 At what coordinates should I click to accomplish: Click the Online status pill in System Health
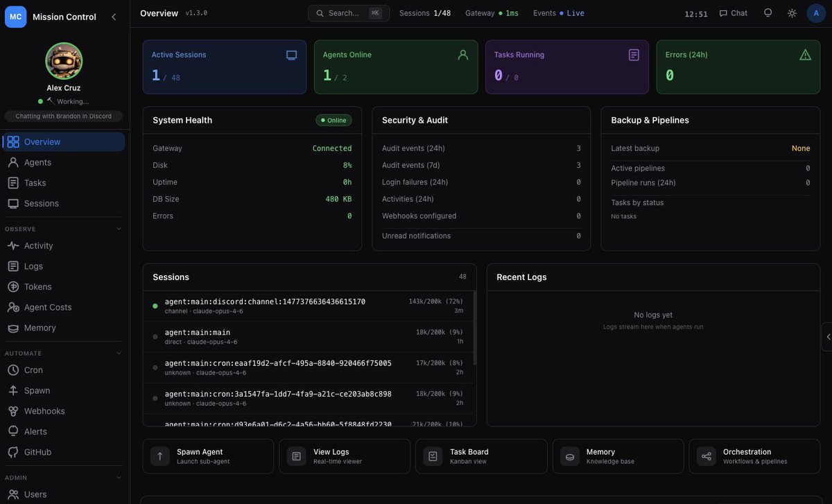point(333,119)
